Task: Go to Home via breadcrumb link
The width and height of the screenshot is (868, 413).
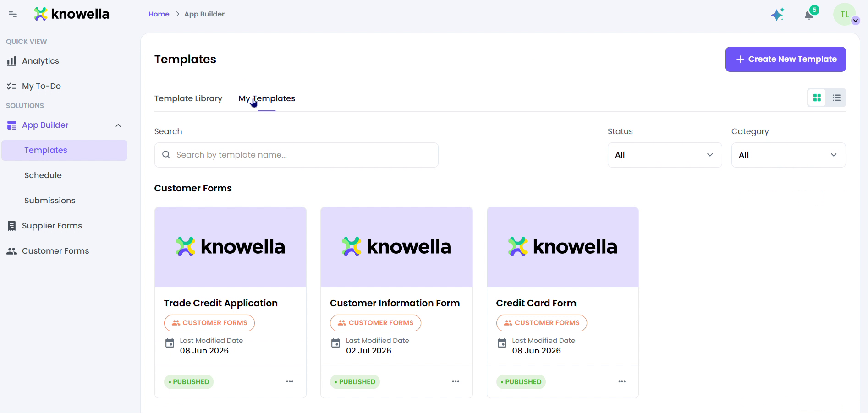Action: point(159,14)
